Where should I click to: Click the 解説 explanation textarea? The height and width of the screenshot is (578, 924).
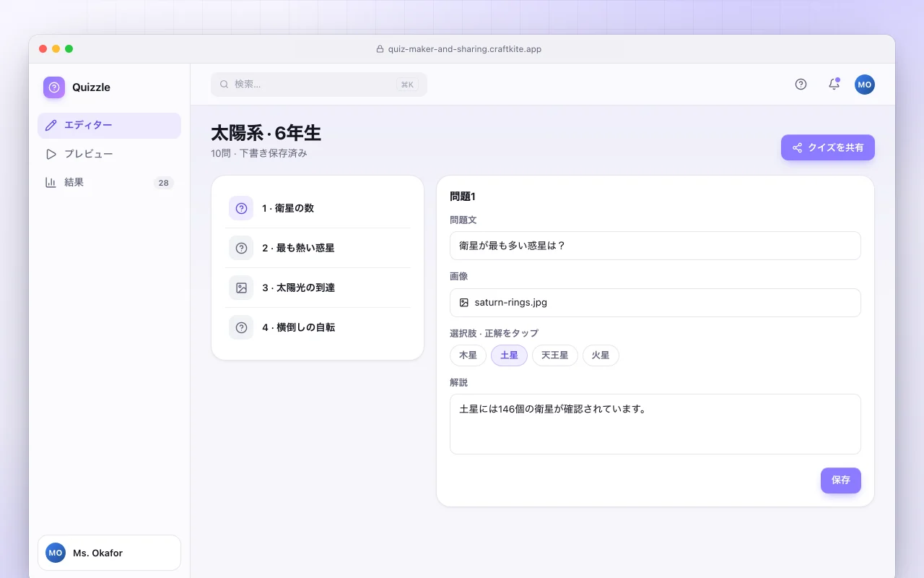(x=655, y=424)
